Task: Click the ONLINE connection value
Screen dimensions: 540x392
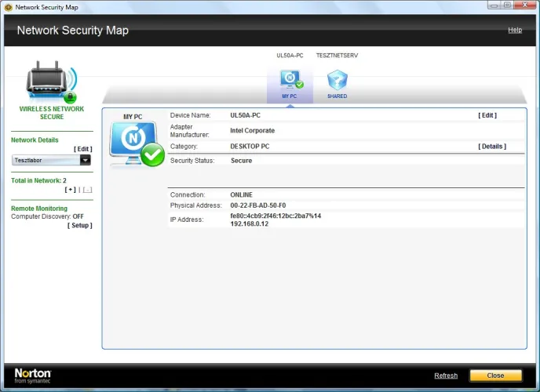Action: [241, 194]
